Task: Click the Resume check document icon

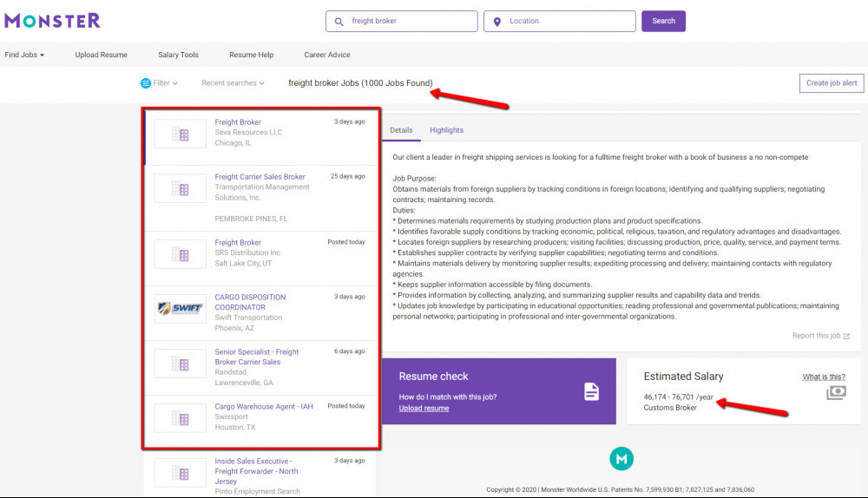Action: (591, 391)
